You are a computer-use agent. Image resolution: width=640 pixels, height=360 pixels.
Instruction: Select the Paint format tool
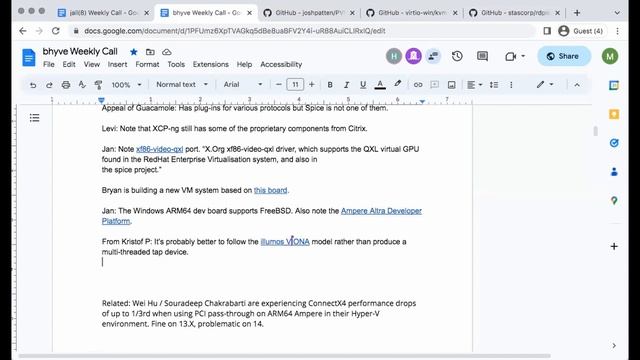(x=98, y=85)
